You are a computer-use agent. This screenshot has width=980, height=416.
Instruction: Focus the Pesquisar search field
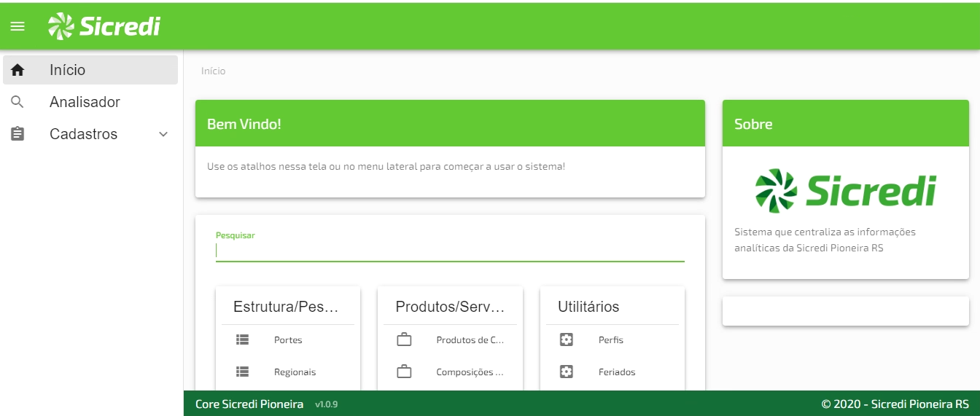coord(450,251)
